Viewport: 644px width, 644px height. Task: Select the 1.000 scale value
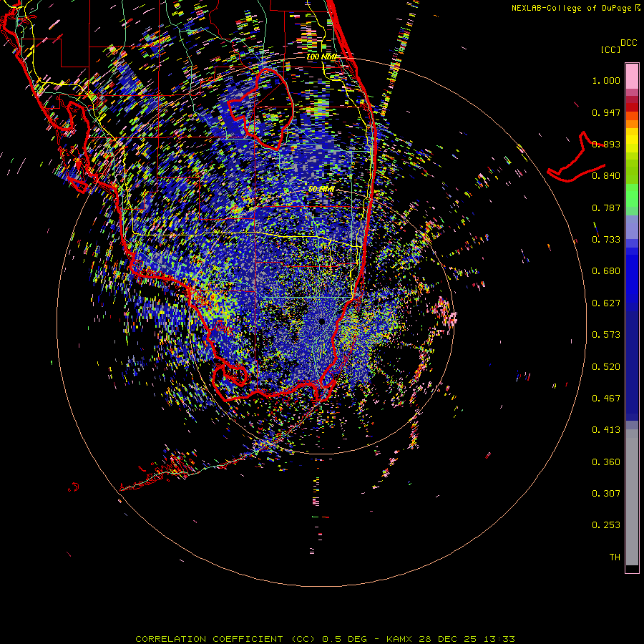tap(606, 80)
